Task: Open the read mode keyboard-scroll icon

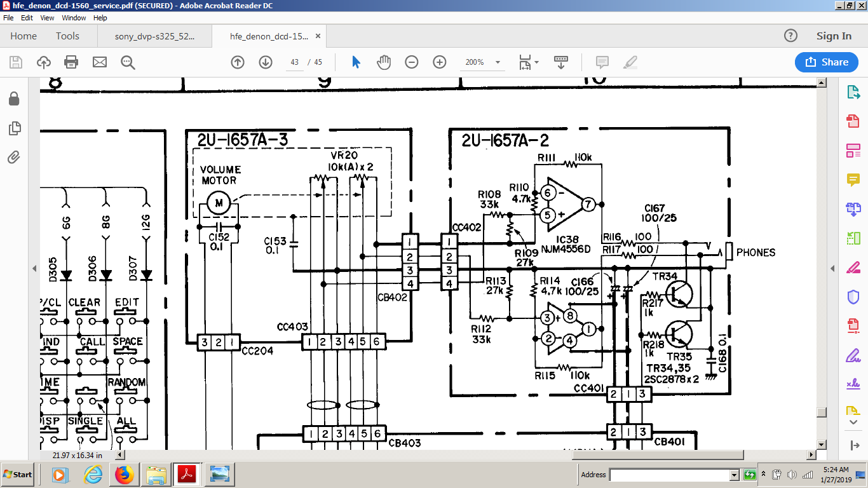Action: (x=561, y=62)
